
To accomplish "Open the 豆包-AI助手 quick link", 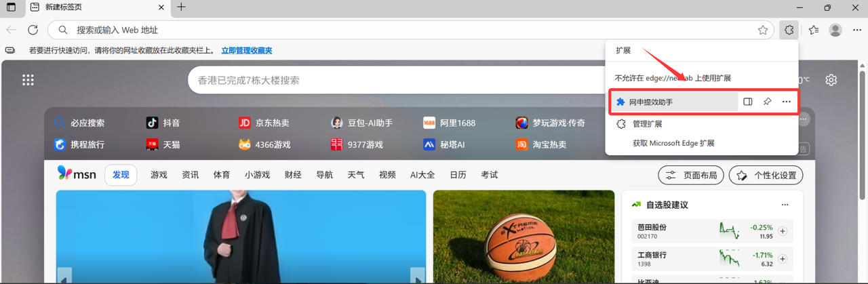I will (x=362, y=123).
